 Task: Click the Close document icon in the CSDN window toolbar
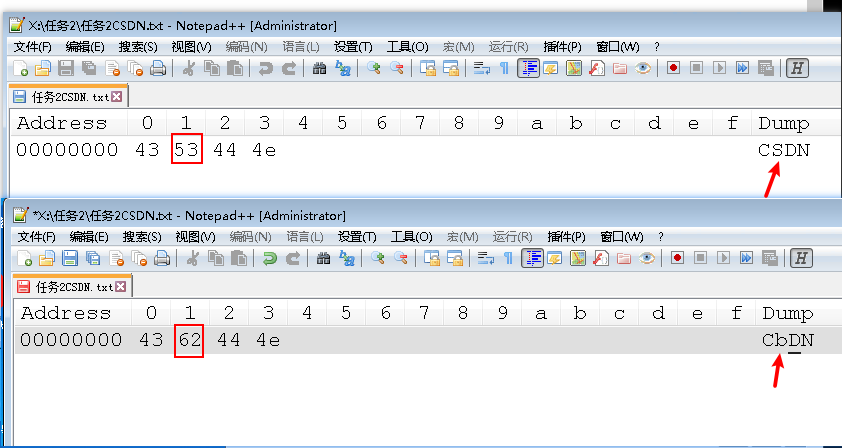pyautogui.click(x=113, y=68)
